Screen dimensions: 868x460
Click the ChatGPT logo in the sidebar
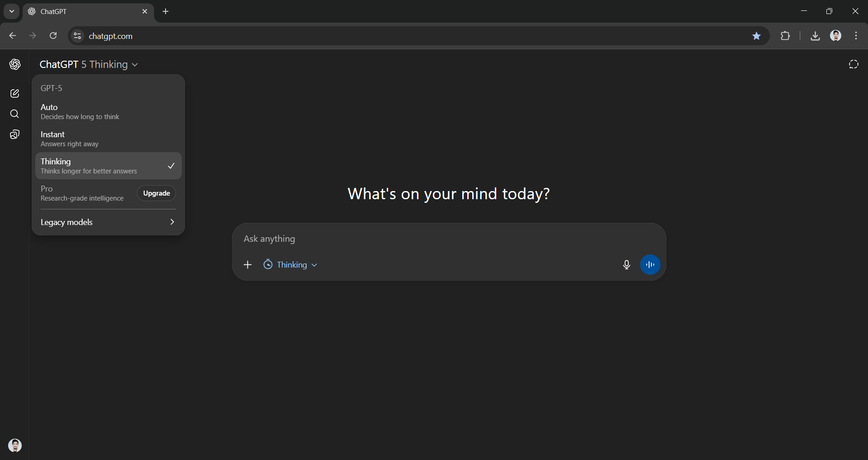(x=15, y=64)
